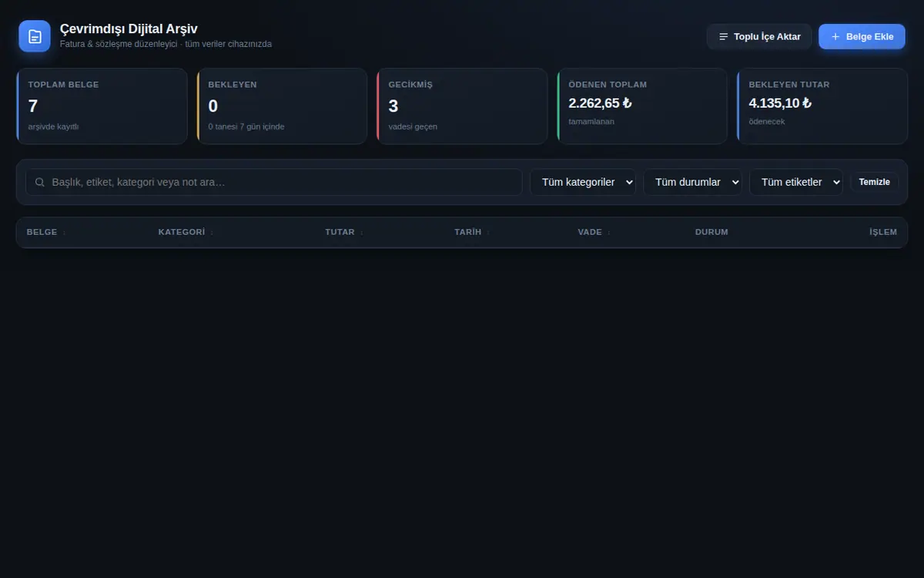Click the Fatura & sözleşme düzenleyici subtitle
The height and width of the screenshot is (578, 924).
166,44
